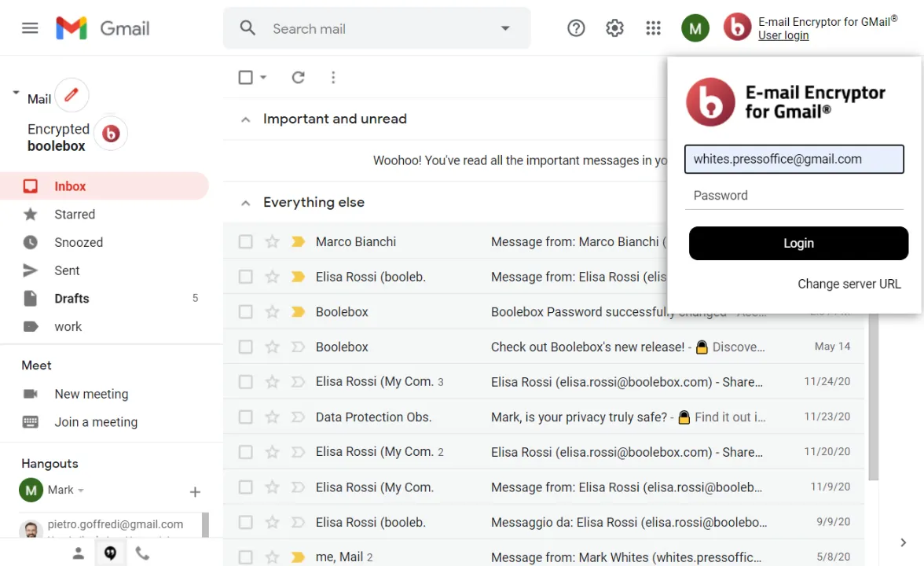Toggle importance marker on Check out Boolebox's email

point(299,347)
